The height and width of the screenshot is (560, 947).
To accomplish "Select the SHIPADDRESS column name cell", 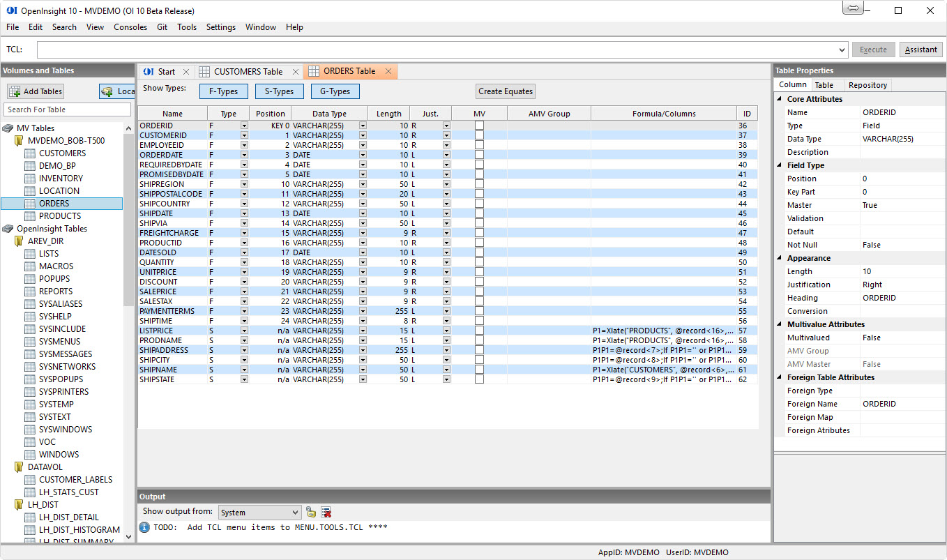I will [x=173, y=350].
